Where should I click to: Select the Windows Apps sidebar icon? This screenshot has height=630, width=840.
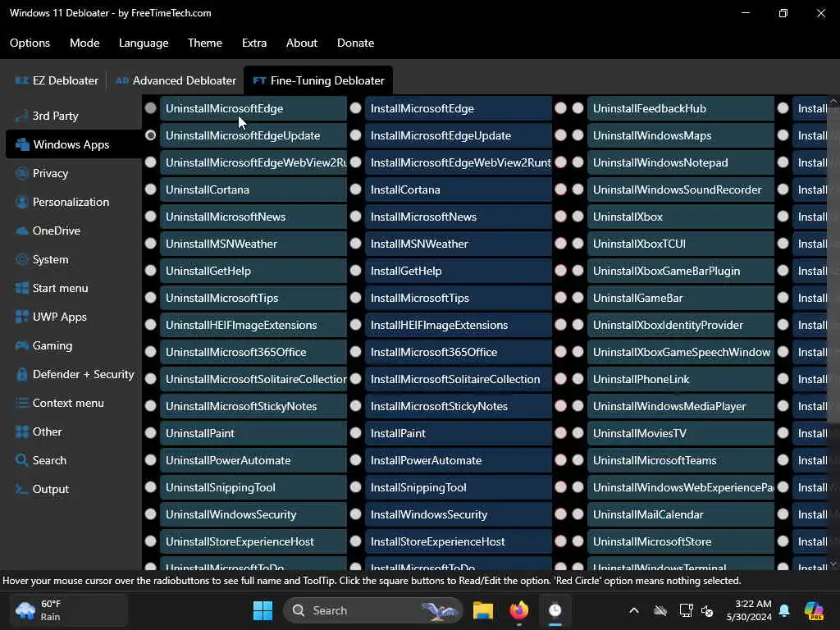[22, 144]
